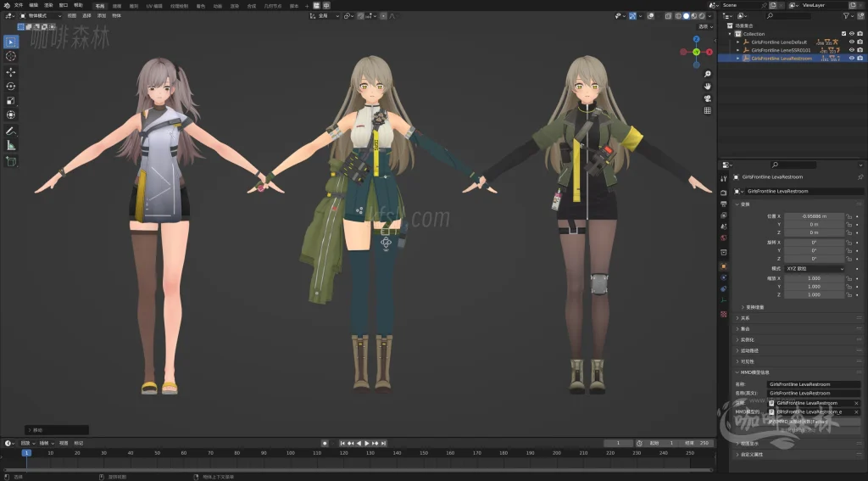Activate the 3D Cursor tool

pos(10,56)
